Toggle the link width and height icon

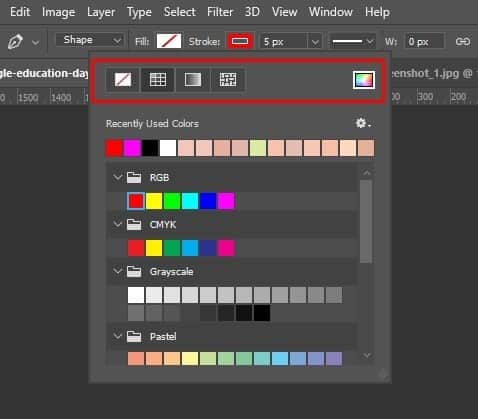[x=463, y=42]
